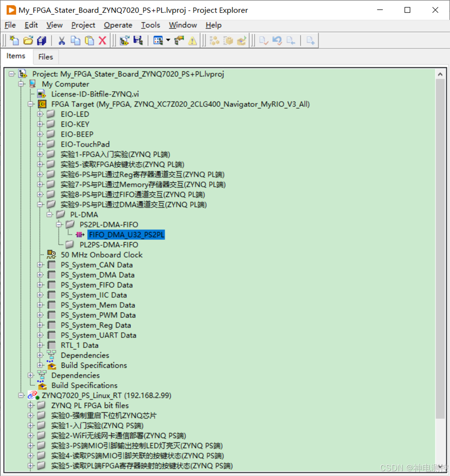The width and height of the screenshot is (450, 476).
Task: Select PS_System_PWM Data item
Action: coord(98,315)
